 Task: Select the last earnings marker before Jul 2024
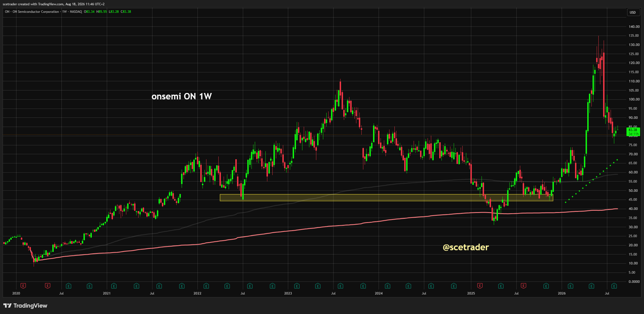[x=408, y=286]
